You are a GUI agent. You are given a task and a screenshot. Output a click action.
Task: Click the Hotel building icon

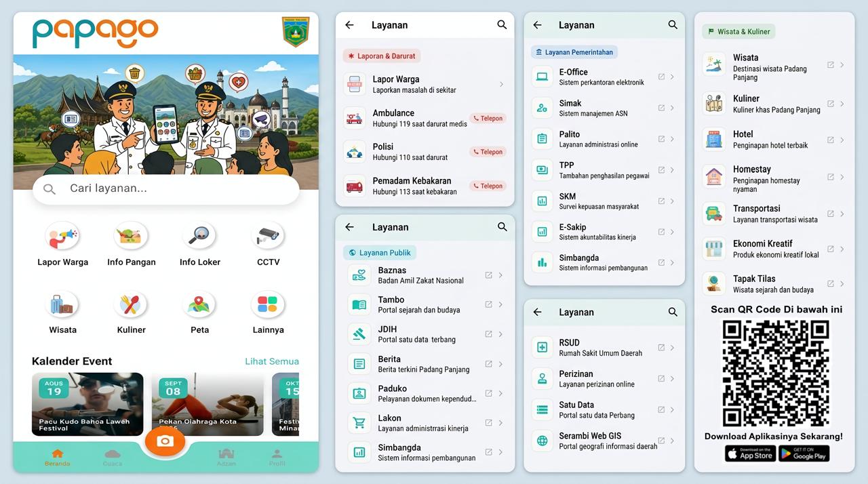tap(713, 140)
